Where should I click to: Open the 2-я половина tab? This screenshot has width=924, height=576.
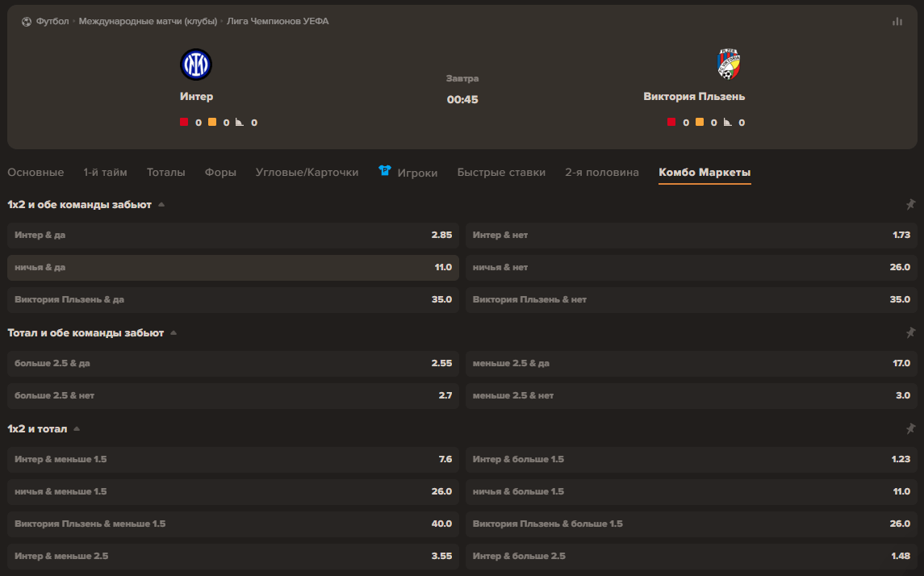(x=602, y=173)
